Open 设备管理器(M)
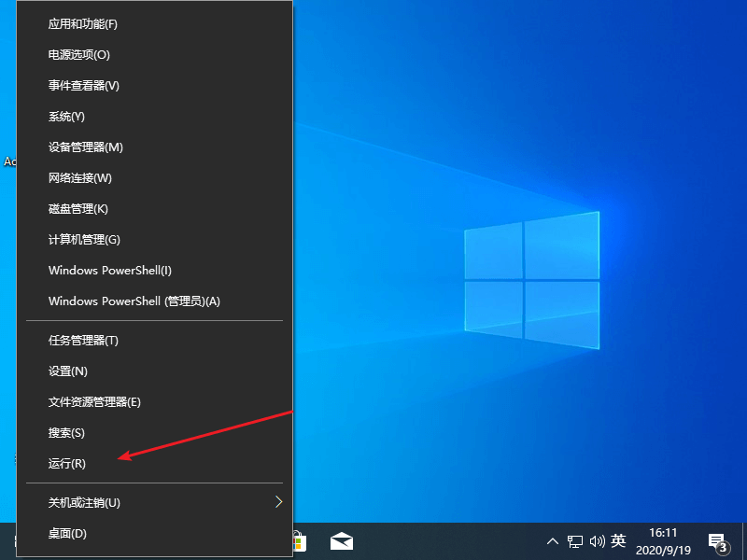 [86, 147]
